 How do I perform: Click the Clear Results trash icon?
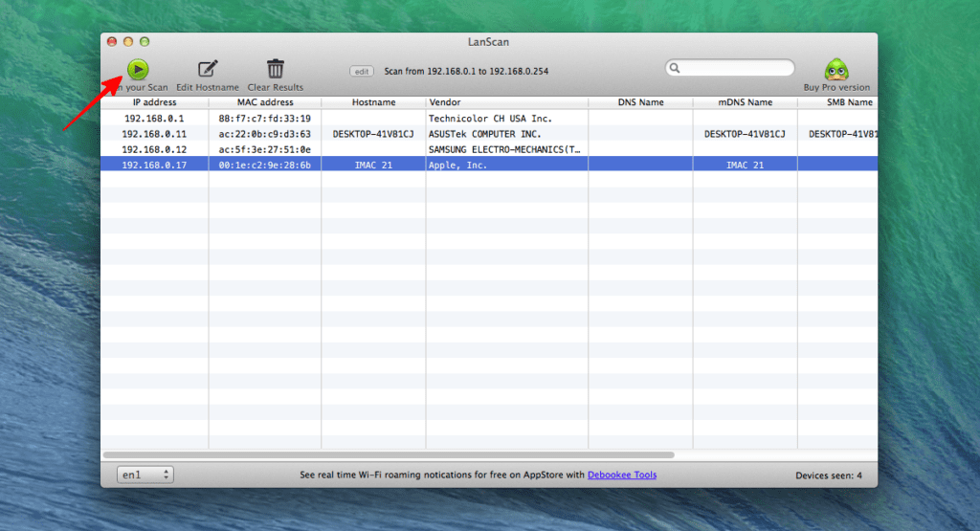pos(276,69)
